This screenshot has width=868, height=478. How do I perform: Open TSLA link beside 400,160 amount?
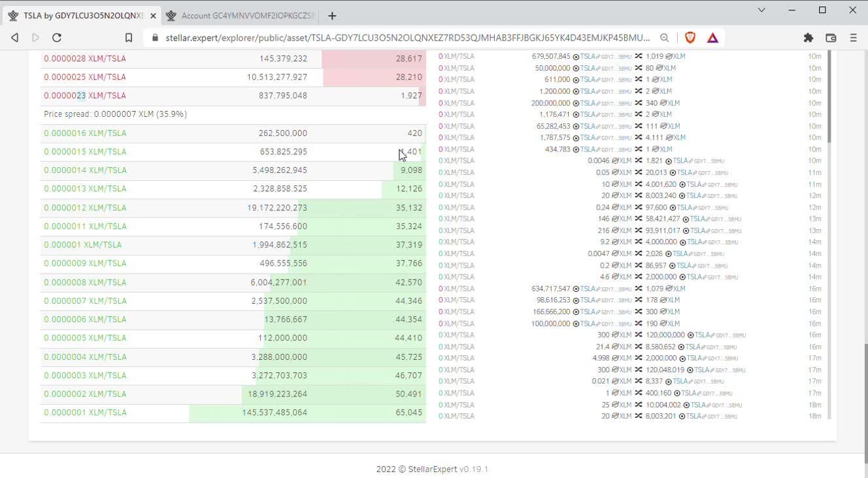click(689, 393)
